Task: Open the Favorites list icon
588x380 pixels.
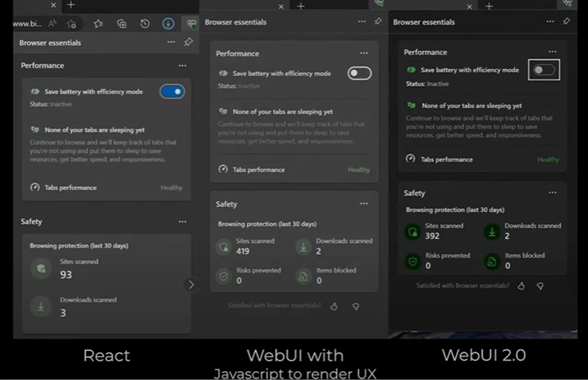Action: click(98, 24)
